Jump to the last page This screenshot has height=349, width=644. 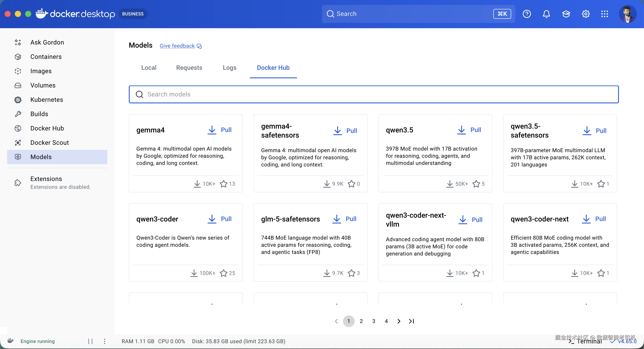411,321
